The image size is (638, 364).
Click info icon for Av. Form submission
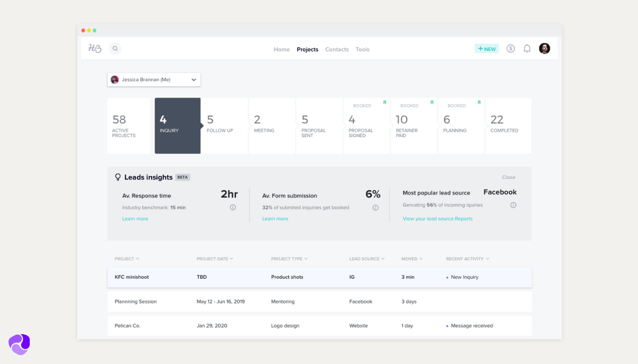pos(375,208)
